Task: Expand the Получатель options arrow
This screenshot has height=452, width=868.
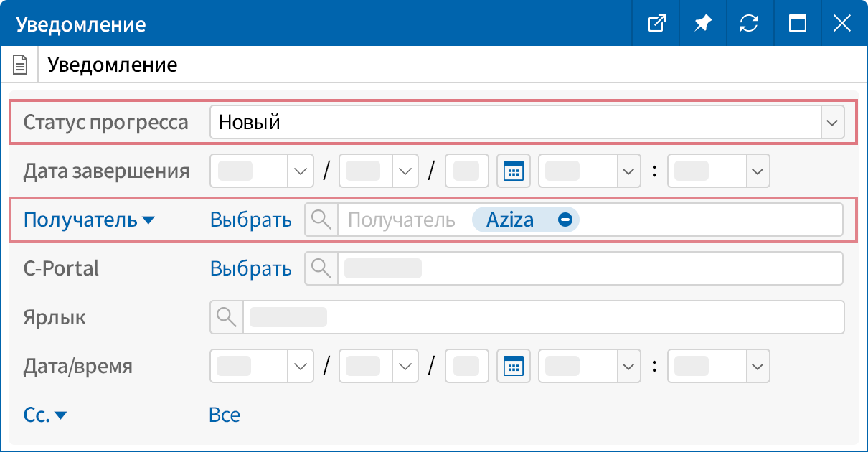Action: coord(148,220)
